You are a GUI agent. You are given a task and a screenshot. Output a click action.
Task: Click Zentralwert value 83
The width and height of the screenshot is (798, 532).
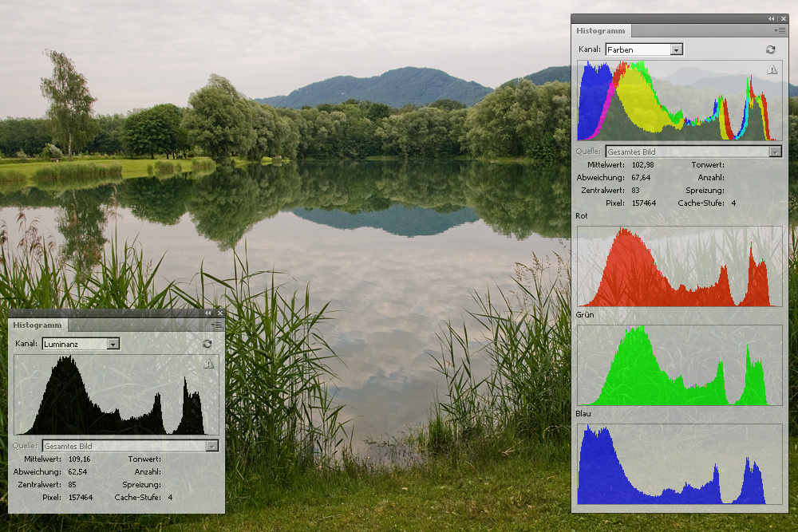[x=636, y=190]
